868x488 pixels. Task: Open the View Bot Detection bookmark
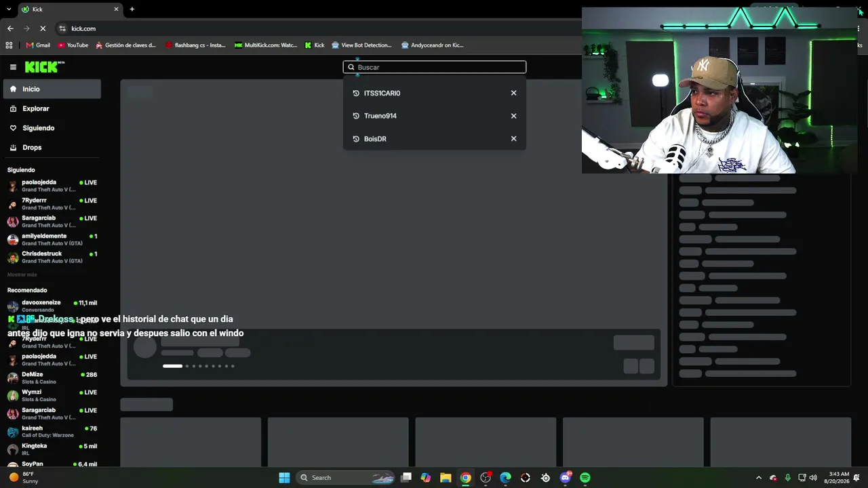(x=361, y=45)
